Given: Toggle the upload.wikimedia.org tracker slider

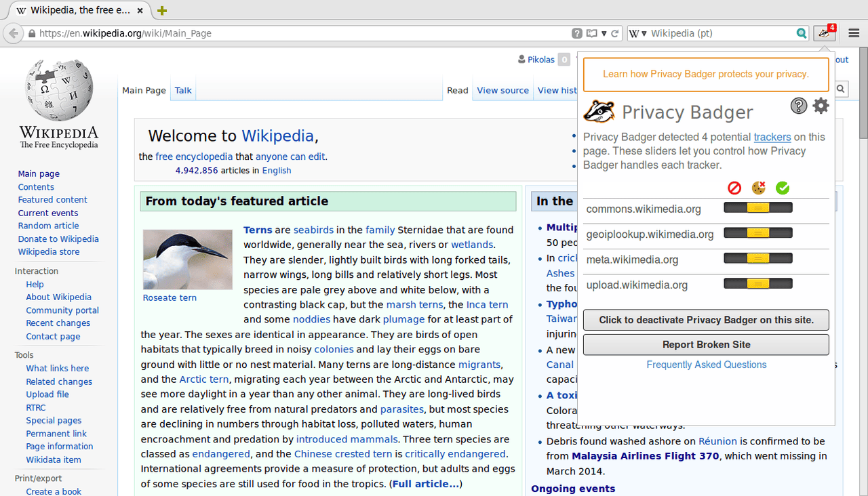Looking at the screenshot, I should pyautogui.click(x=757, y=283).
